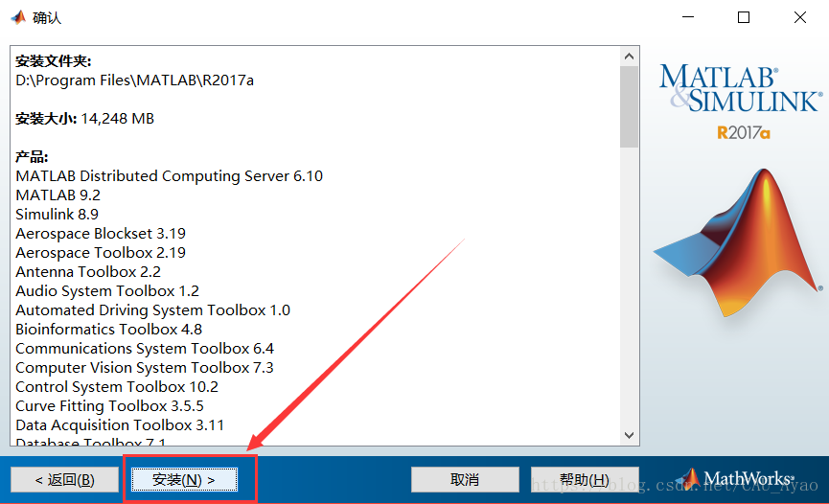Screen dimensions: 829x504
Task: Select Communications System Toolbox 6.4 line
Action: point(145,349)
